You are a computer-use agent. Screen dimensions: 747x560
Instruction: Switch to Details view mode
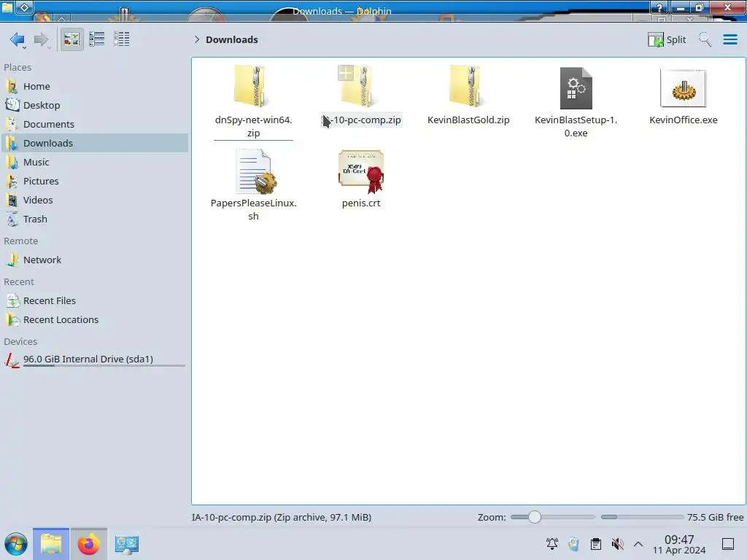coord(122,39)
